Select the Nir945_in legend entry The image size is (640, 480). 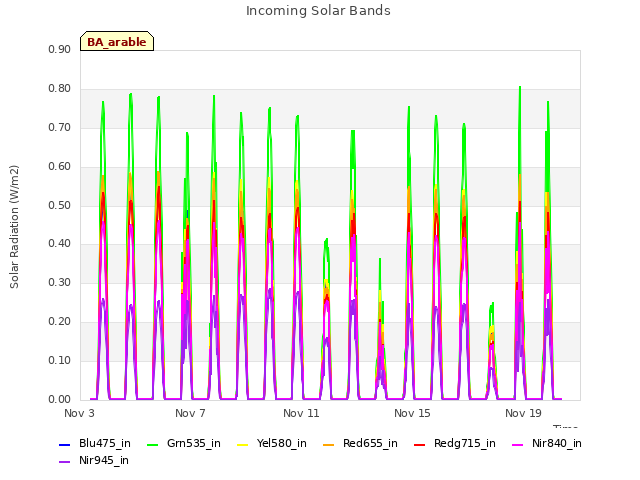tap(94, 460)
